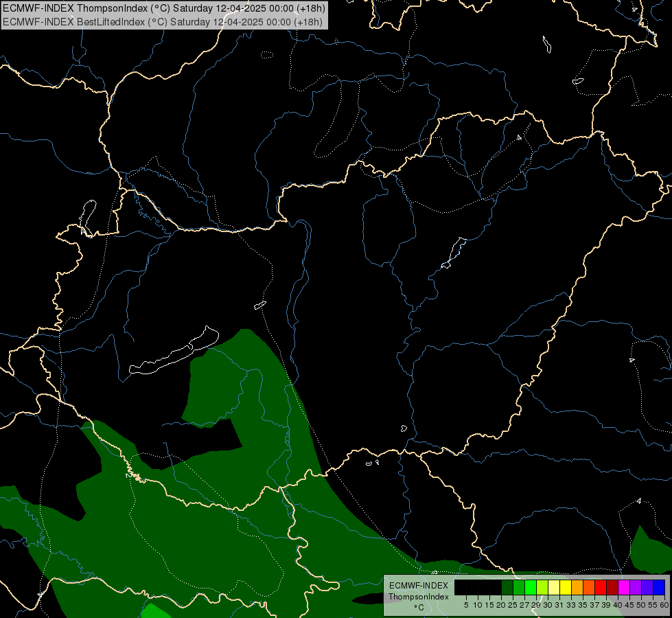Select the yellow 31-33 legend swatch
Screen dimensions: 672x618
(x=566, y=587)
